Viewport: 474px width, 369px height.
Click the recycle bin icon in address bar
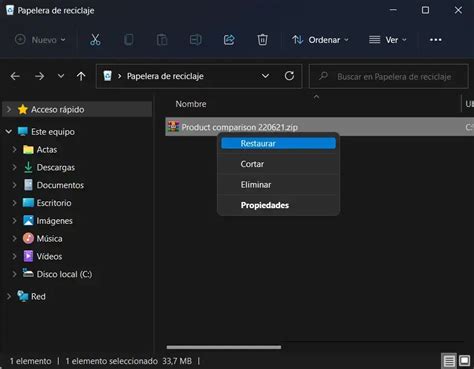(x=107, y=76)
